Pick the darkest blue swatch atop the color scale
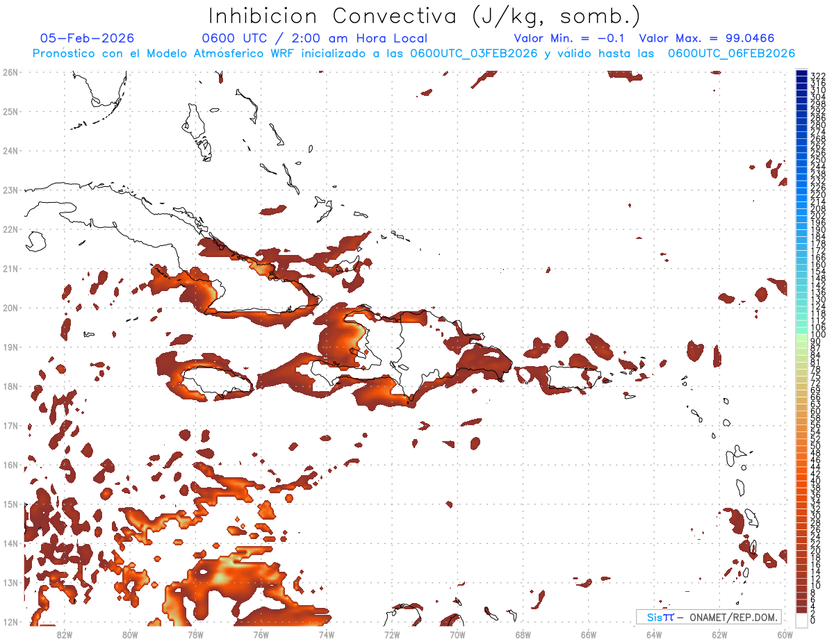Viewport: 834px width, 644px height. [x=801, y=74]
